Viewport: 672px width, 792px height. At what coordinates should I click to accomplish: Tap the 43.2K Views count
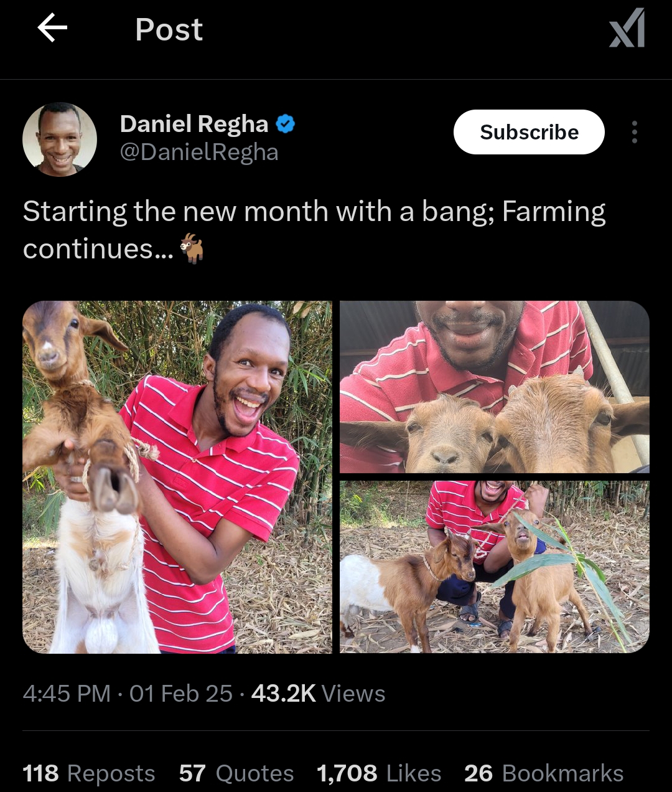point(318,694)
